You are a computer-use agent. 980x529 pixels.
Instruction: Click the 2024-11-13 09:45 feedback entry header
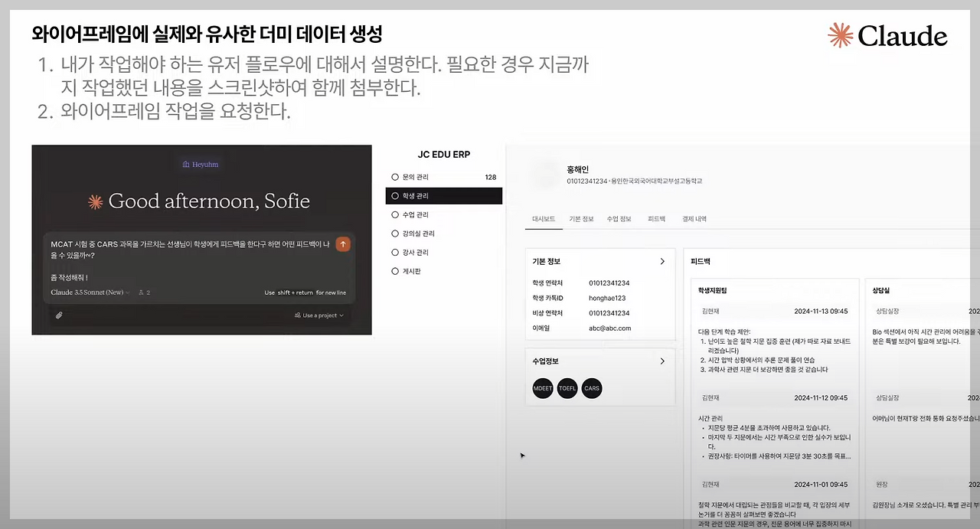coord(773,312)
